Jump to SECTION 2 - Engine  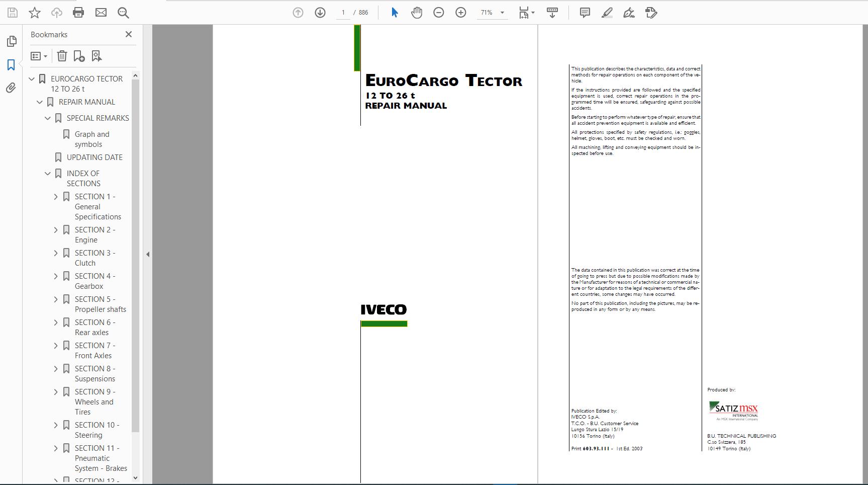click(x=95, y=235)
